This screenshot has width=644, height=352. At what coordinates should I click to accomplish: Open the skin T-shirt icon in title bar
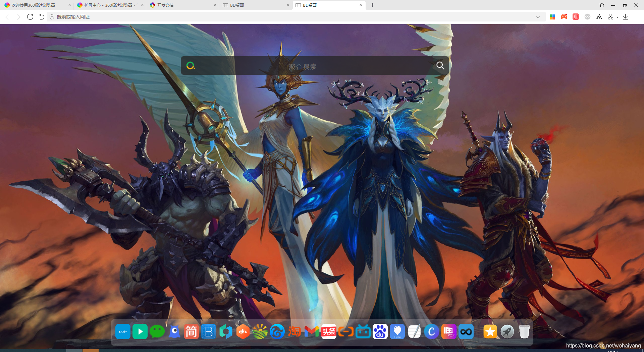[x=602, y=5]
